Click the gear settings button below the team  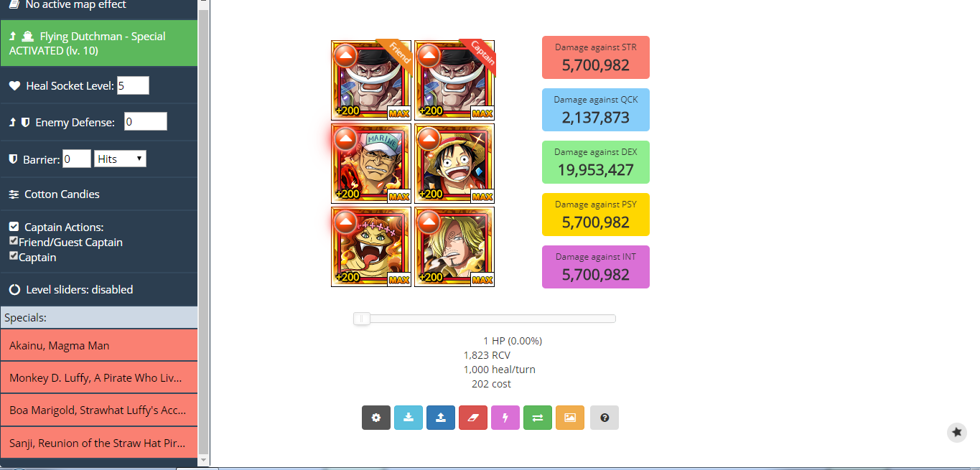pos(375,418)
